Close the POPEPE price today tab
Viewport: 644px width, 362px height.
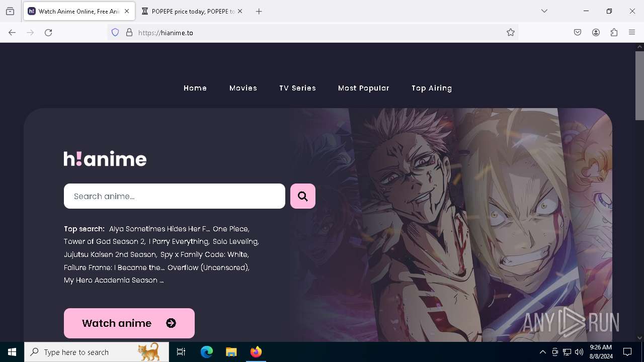click(x=240, y=11)
